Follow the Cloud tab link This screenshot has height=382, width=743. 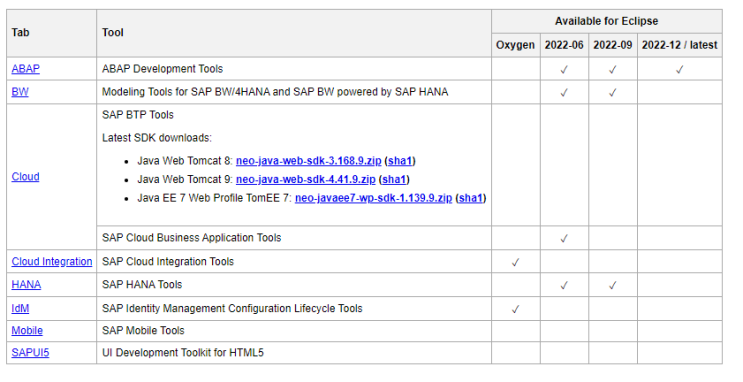(26, 177)
